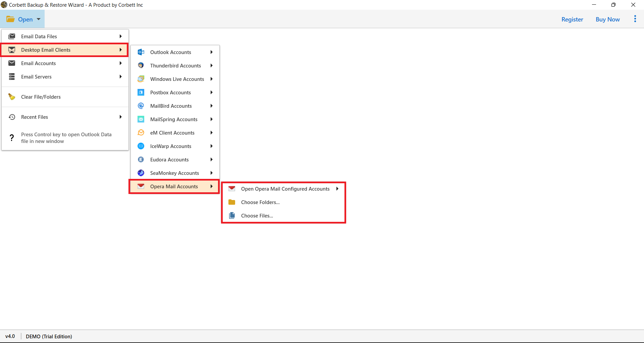
Task: Click the Press Control key hint text
Action: [x=66, y=138]
